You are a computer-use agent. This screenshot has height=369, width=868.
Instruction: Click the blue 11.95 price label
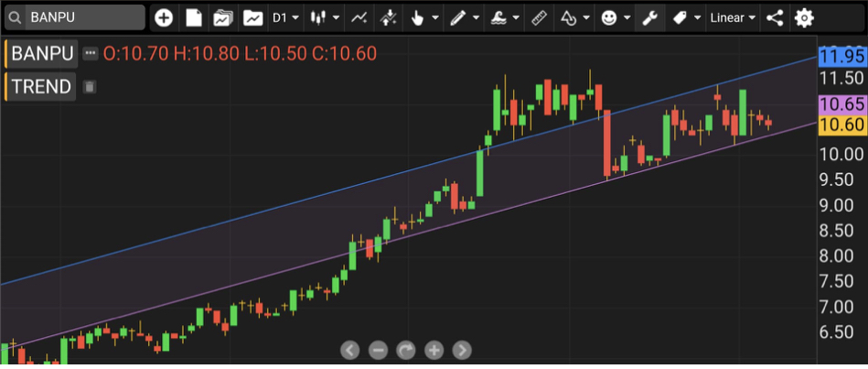[x=842, y=57]
